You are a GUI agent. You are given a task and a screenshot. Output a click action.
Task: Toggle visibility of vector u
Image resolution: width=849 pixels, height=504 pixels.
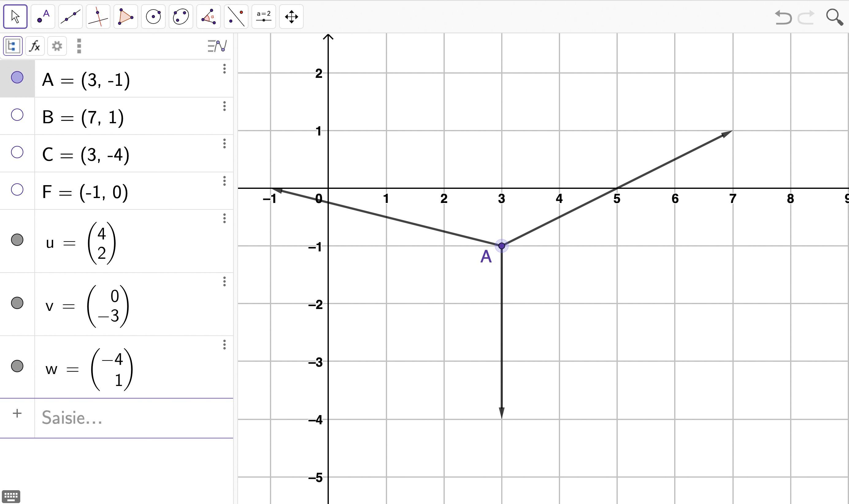coord(17,240)
